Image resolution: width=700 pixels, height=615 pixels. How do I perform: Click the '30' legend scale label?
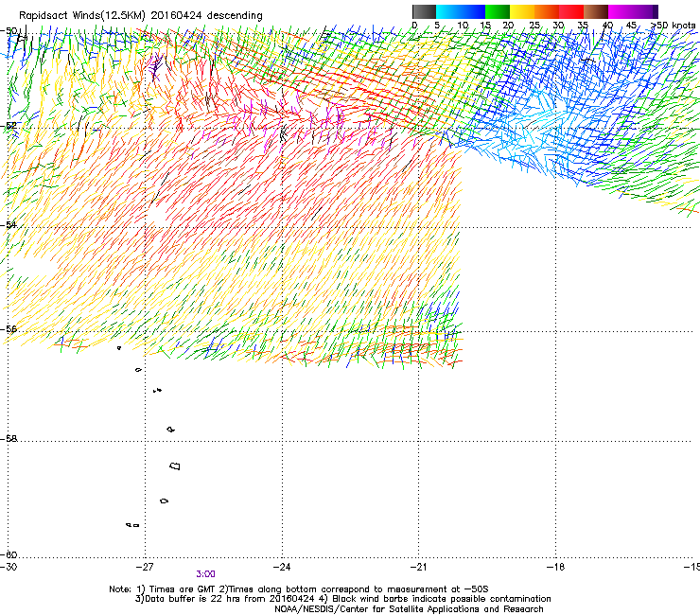click(x=558, y=26)
